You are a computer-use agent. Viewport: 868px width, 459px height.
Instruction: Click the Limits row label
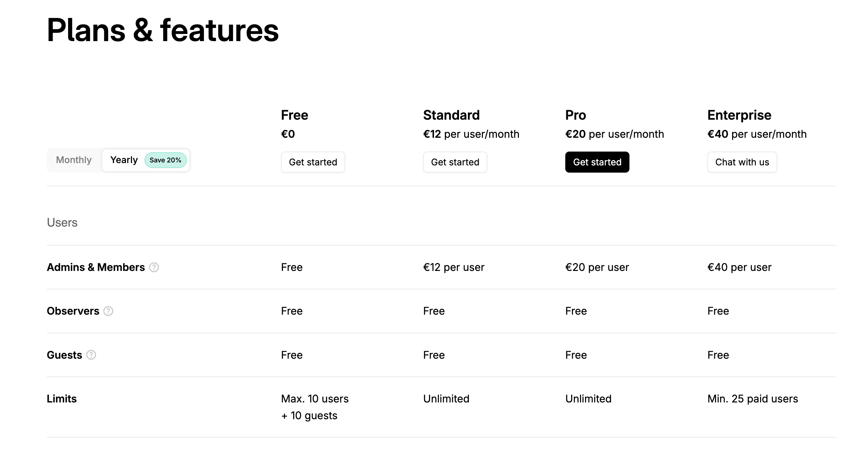pyautogui.click(x=62, y=399)
